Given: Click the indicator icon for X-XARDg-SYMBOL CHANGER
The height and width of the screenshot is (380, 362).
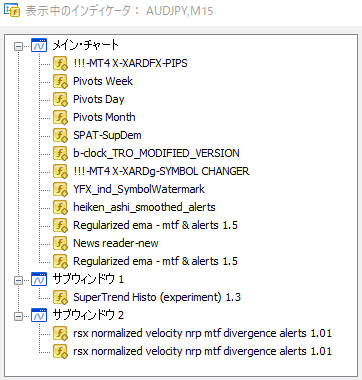Looking at the screenshot, I should click(x=60, y=171).
